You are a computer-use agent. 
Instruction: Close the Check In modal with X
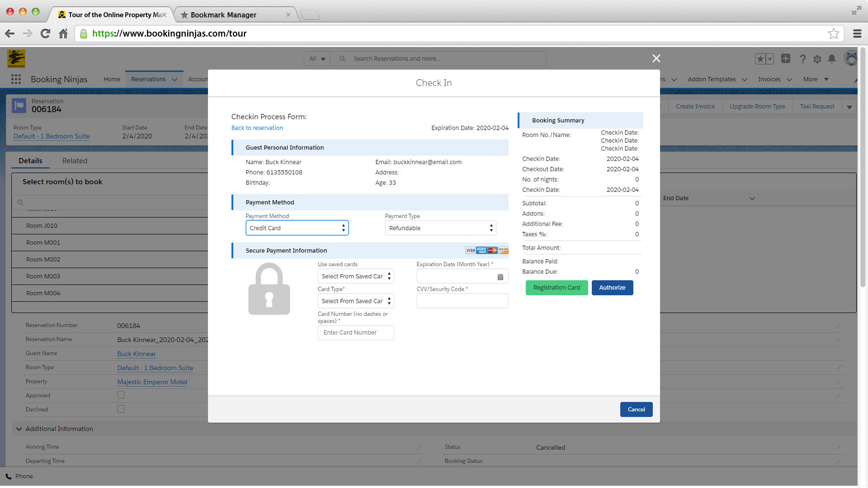[656, 58]
